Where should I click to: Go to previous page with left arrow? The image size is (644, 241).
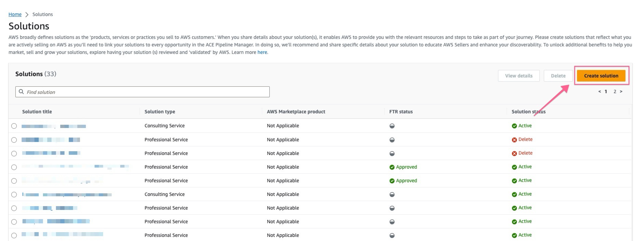coord(600,91)
